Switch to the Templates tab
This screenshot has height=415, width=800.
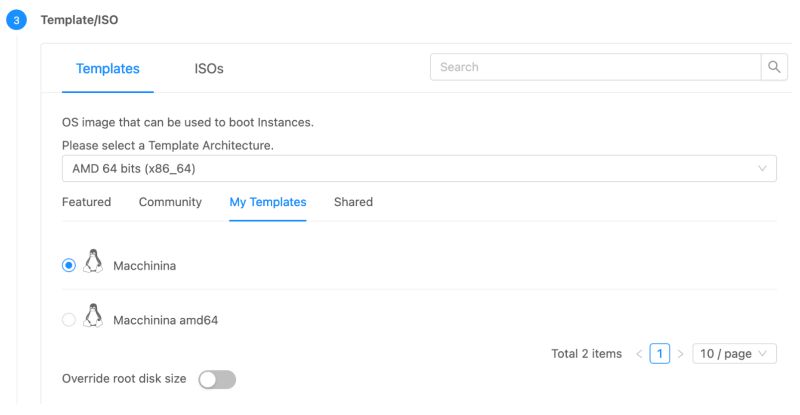click(x=108, y=68)
